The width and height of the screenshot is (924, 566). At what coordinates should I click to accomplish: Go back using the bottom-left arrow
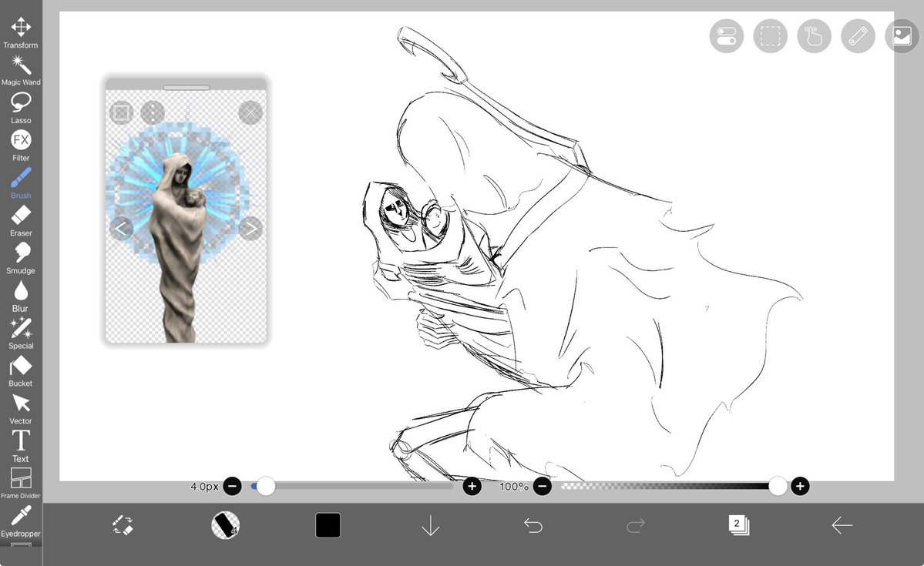click(842, 524)
